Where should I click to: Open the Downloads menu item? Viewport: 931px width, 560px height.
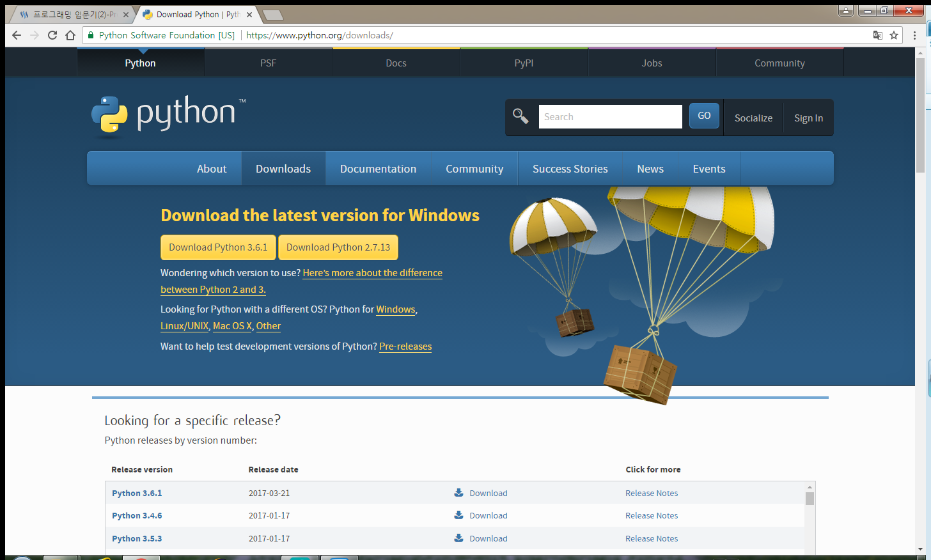click(x=283, y=169)
